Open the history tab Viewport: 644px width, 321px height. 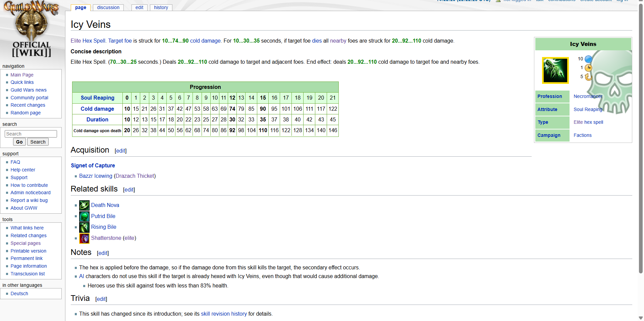tap(161, 7)
